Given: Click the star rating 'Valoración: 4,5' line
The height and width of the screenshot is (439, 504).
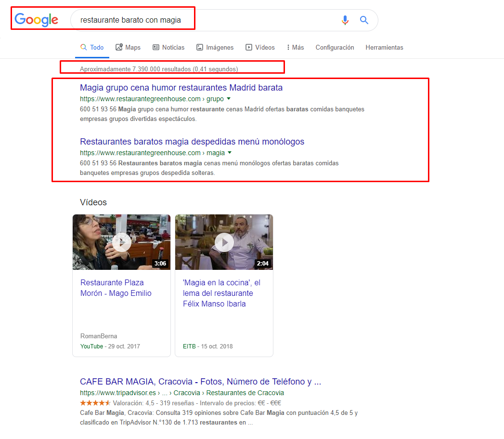Looking at the screenshot, I should 181,403.
